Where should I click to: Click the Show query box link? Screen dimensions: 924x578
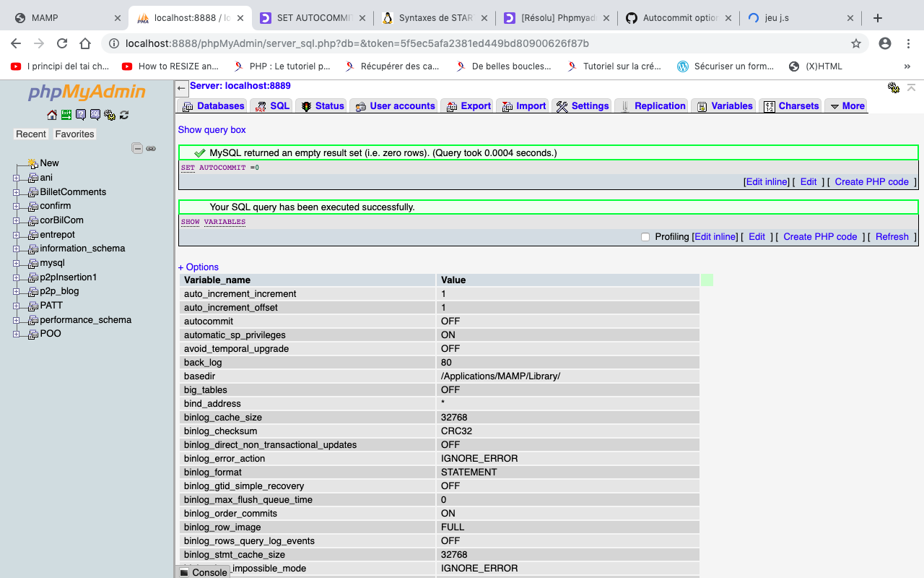coord(212,129)
